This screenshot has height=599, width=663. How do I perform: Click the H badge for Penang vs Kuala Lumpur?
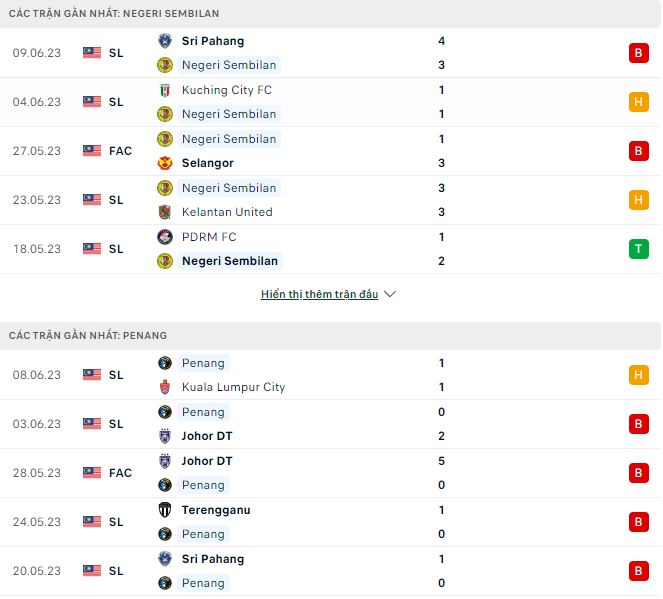(638, 375)
